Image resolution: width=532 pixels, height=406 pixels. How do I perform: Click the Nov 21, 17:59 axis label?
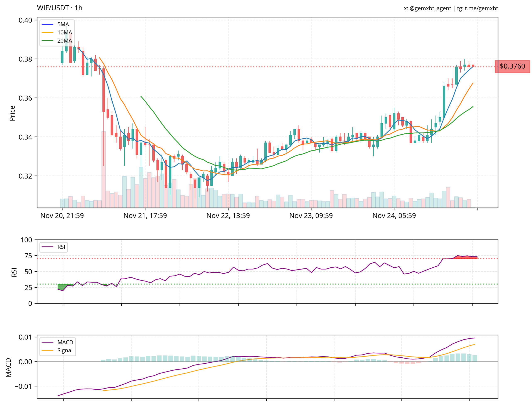click(145, 215)
